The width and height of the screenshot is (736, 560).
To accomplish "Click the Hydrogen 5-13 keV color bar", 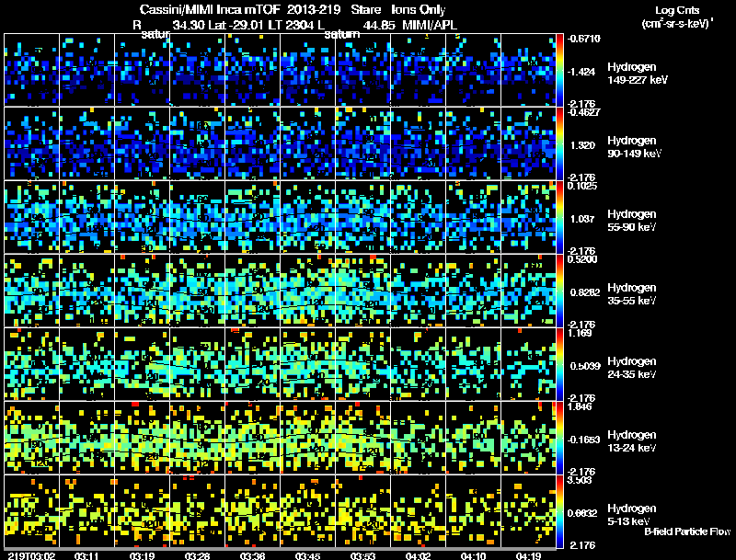I will point(559,511).
